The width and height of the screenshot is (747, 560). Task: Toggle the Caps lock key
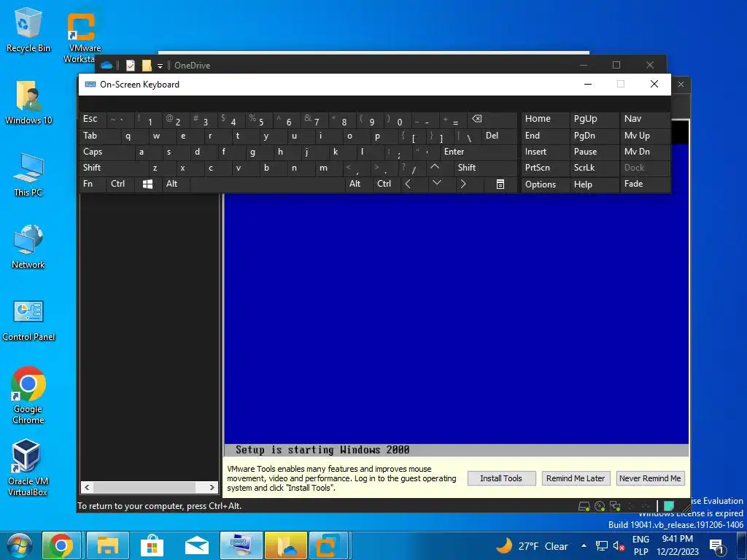(x=107, y=152)
